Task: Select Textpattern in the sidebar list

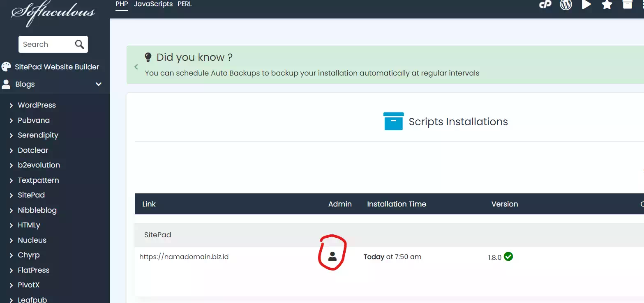Action: tap(38, 180)
